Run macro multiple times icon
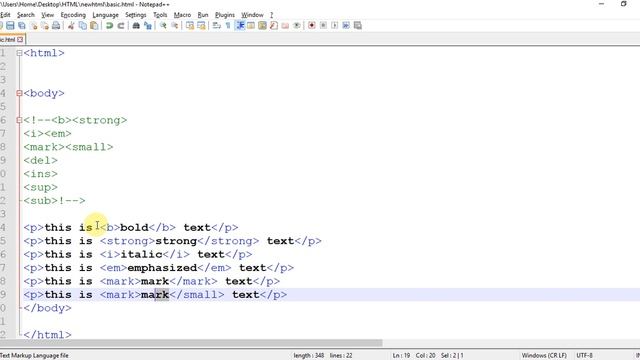 click(x=346, y=26)
